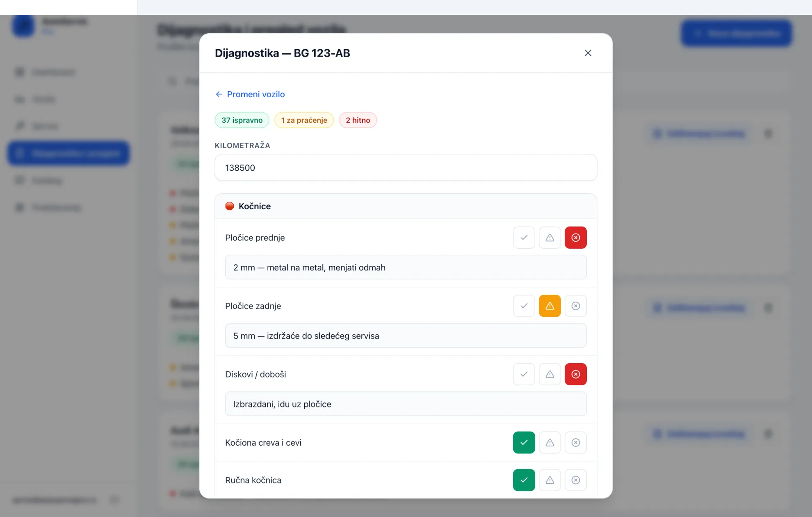The height and width of the screenshot is (517, 812).
Task: Click the 'Pločice zadnje' label
Action: click(253, 306)
